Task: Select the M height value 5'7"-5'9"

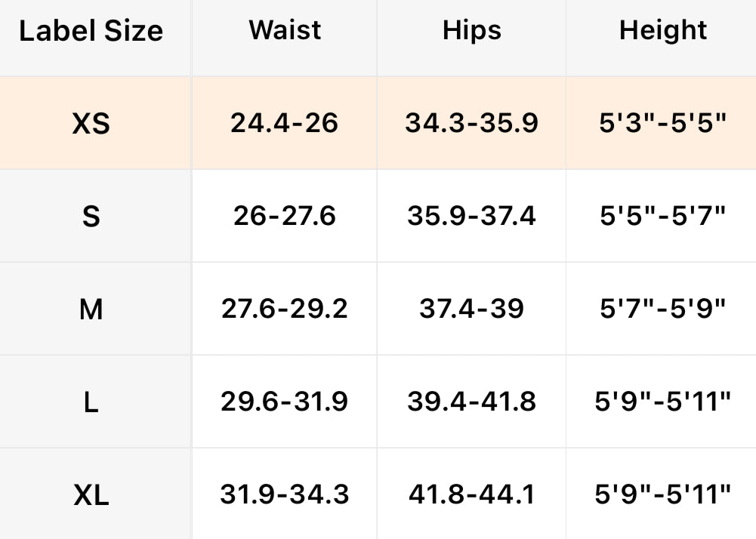Action: (x=663, y=309)
